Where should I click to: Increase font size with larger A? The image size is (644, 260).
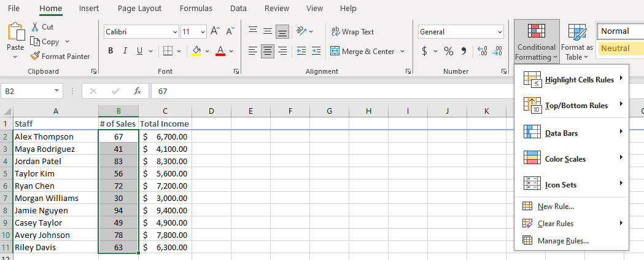point(215,31)
